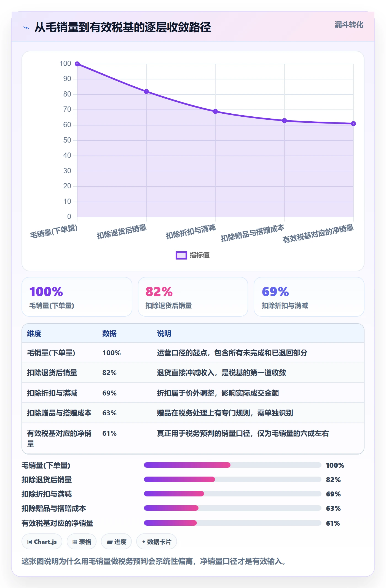Screen dimensions: 386x588
Task: Select chart point for 有效税基对应的净销量 at 61
Action: [353, 124]
